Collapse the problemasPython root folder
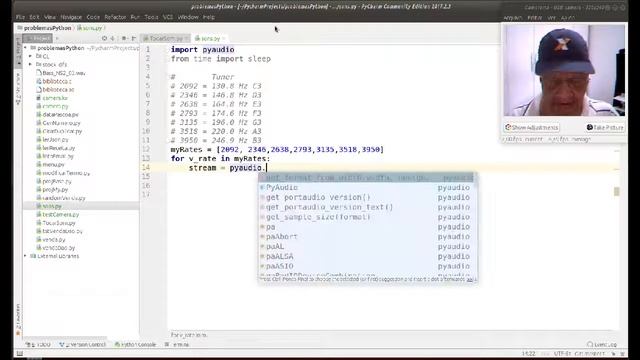The height and width of the screenshot is (360, 640). pyautogui.click(x=25, y=48)
